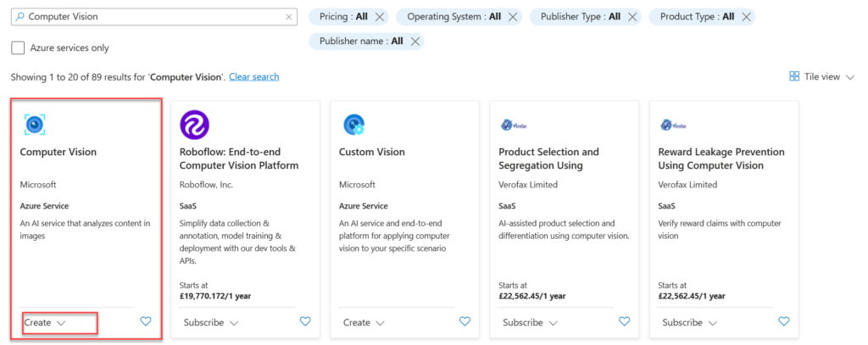Image resolution: width=868 pixels, height=345 pixels.
Task: Remove the Pricing filter
Action: coord(379,17)
